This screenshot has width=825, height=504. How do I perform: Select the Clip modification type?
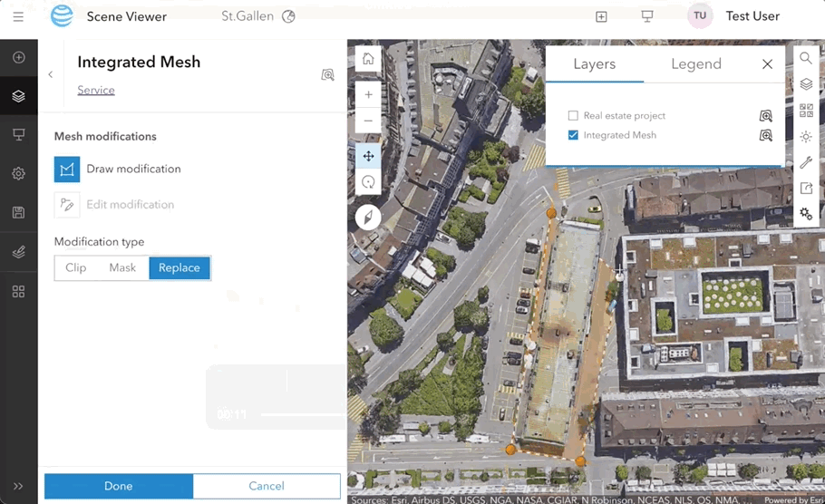click(76, 267)
